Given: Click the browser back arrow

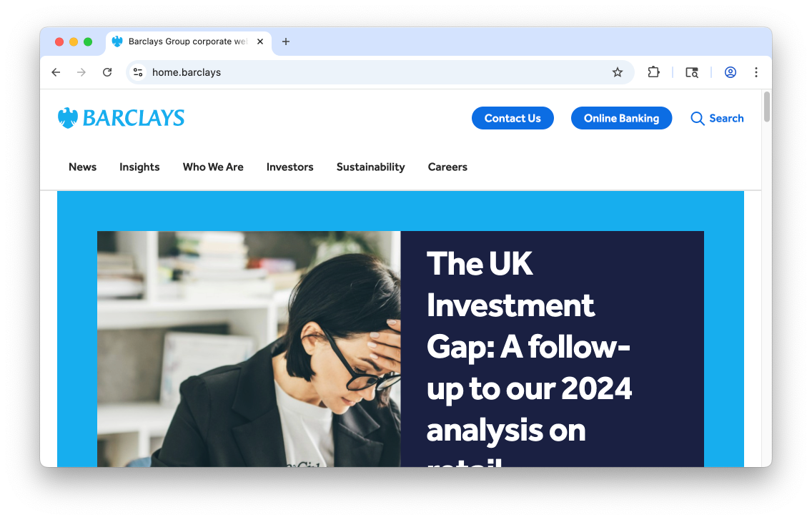Looking at the screenshot, I should point(56,72).
